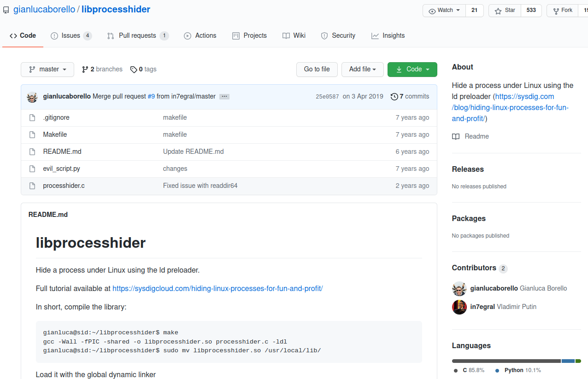This screenshot has height=379, width=588.
Task: Open the libprocesshider repository link
Action: tap(116, 9)
